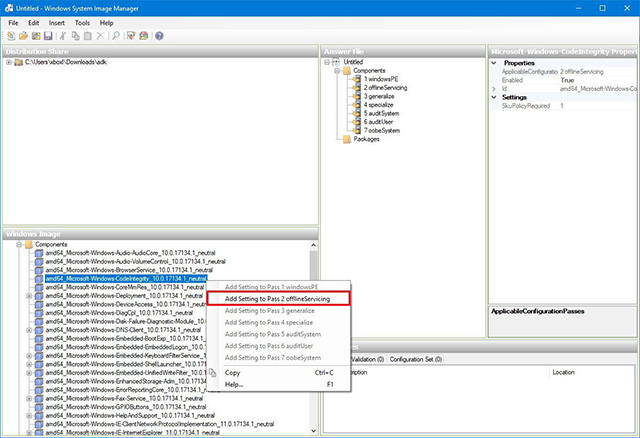This screenshot has height=438, width=640.
Task: Click the Create Configuration Set toolbar icon
Action: 143,36
